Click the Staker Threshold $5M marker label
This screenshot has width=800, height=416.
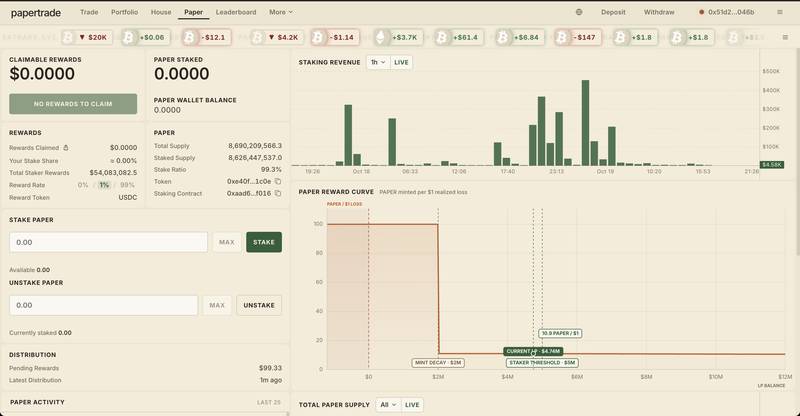[x=542, y=363]
